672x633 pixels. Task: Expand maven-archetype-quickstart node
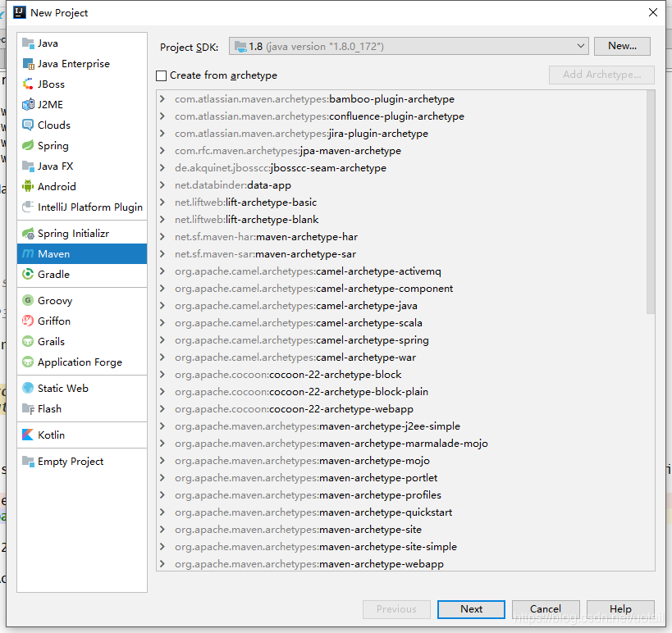[162, 512]
